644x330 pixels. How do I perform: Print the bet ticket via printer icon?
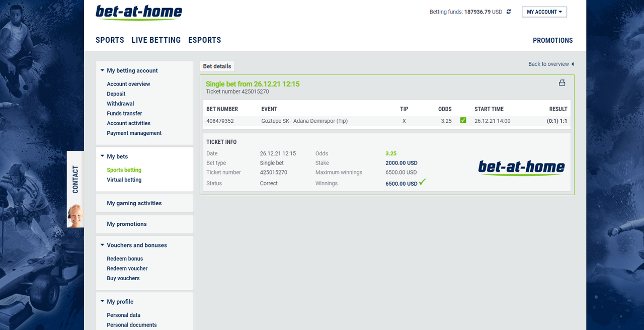pyautogui.click(x=562, y=83)
